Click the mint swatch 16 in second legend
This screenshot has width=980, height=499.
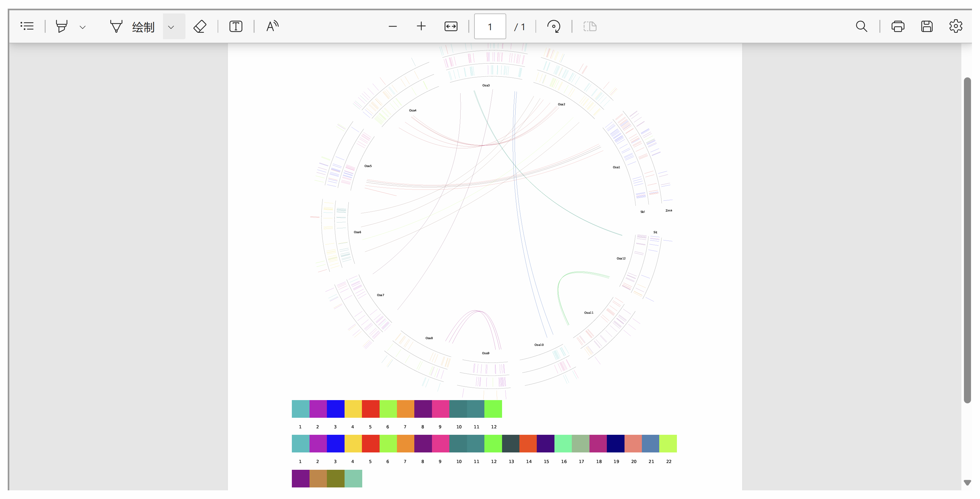[563, 443]
